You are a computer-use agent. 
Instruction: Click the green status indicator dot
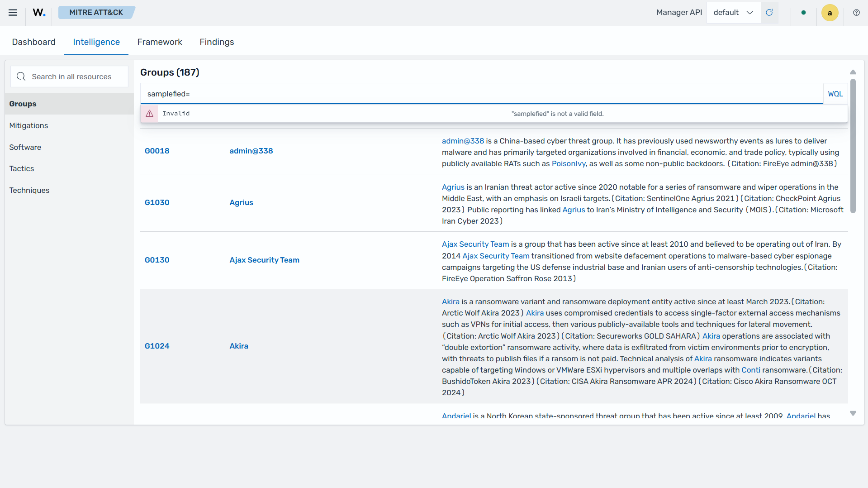pyautogui.click(x=803, y=13)
